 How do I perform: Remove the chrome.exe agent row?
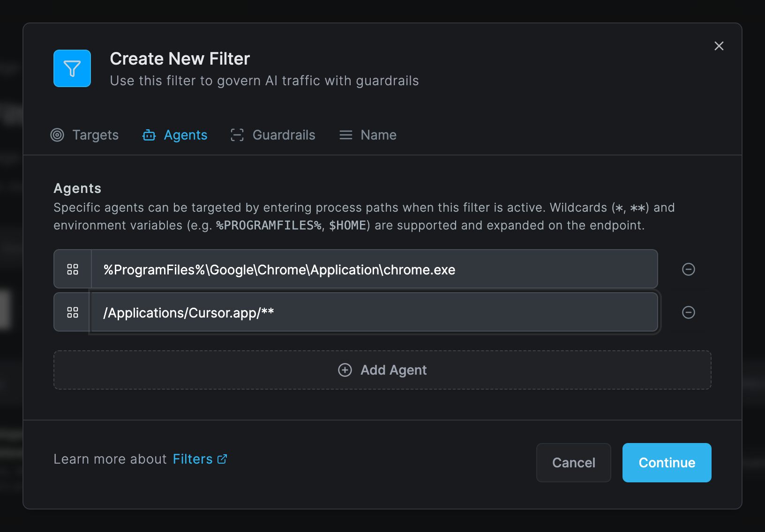[x=688, y=269]
